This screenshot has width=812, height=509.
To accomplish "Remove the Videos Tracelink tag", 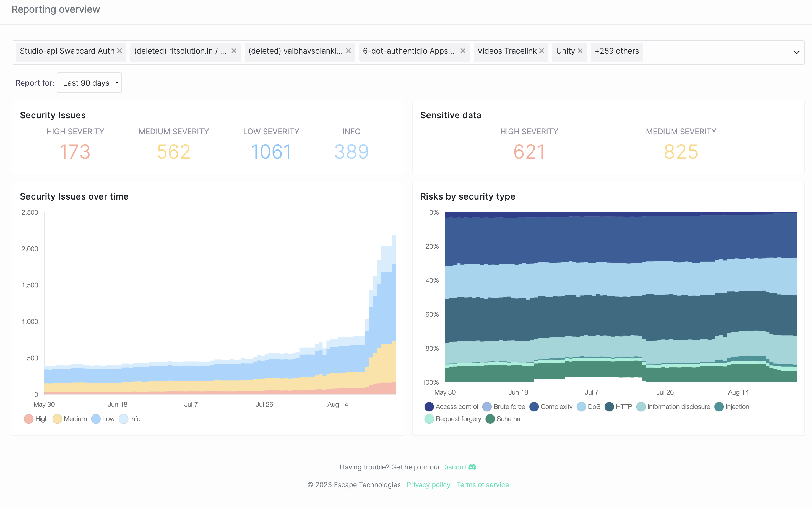I will tap(542, 51).
